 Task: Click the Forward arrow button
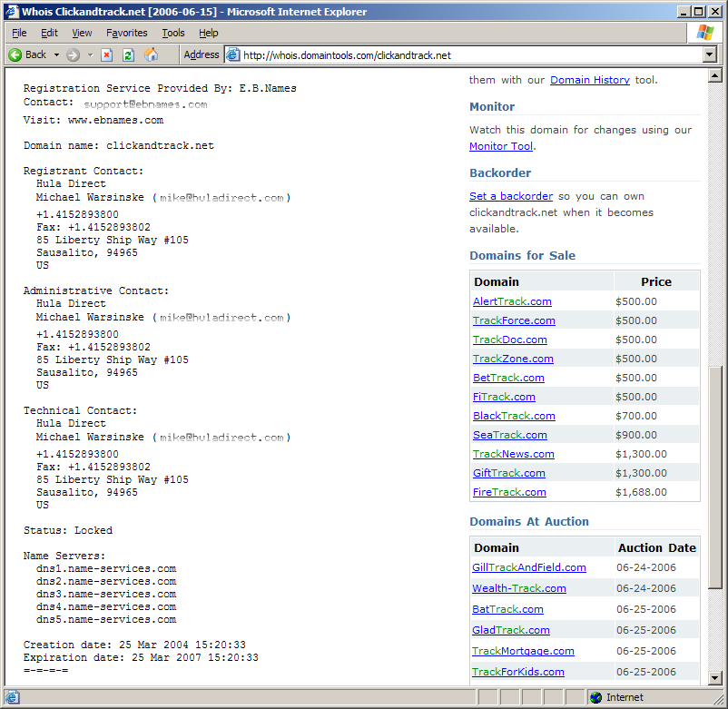click(73, 55)
